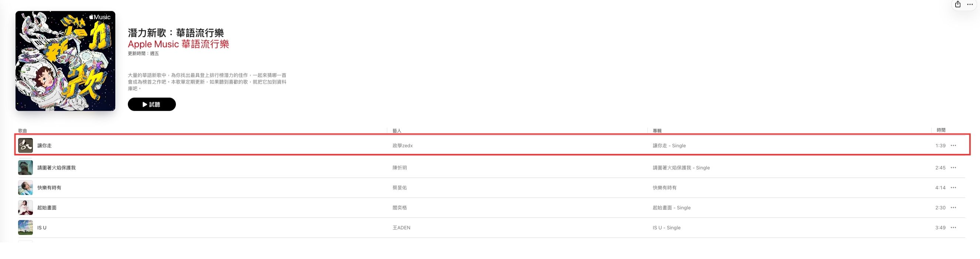Click the 潛力新歌 playlist cover art
This screenshot has height=259, width=980.
65,61
